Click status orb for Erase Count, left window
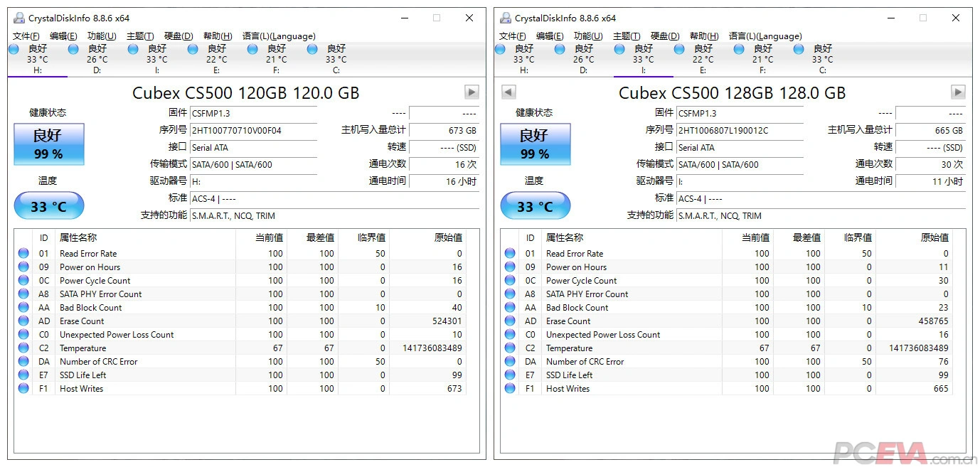Viewport: 980px width, 467px height. (23, 321)
